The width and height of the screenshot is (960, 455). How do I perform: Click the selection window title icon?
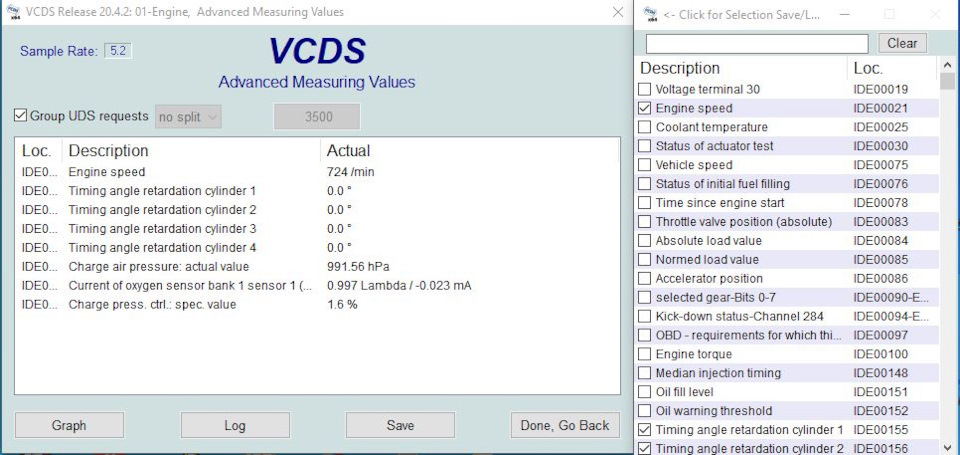(651, 14)
